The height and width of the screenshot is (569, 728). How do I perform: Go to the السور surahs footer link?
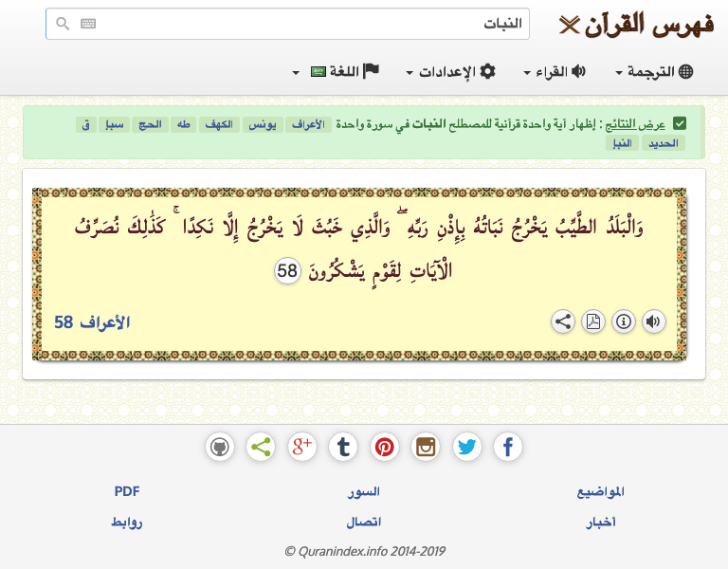[x=364, y=492]
